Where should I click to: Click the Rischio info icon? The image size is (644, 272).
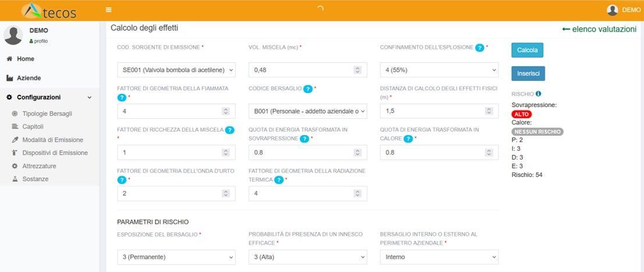(x=539, y=94)
